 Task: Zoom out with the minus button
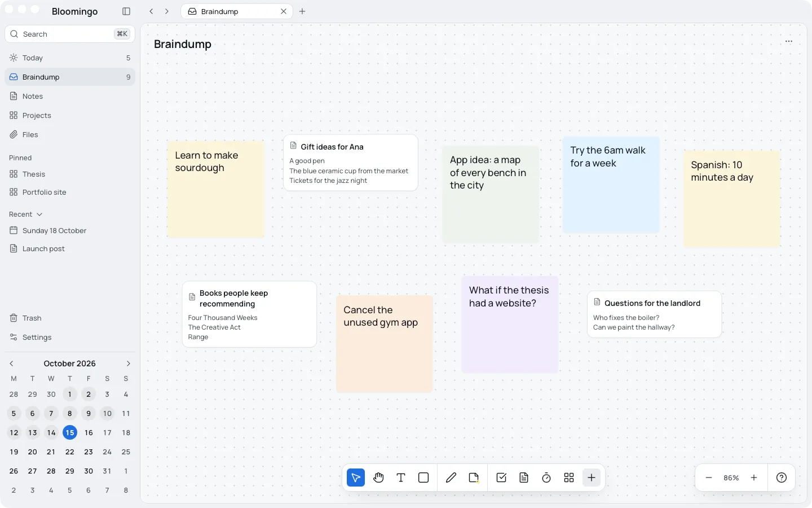(x=709, y=478)
